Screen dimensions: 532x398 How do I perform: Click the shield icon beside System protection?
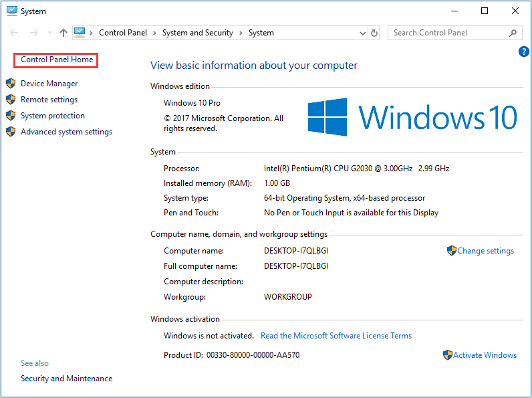point(11,116)
